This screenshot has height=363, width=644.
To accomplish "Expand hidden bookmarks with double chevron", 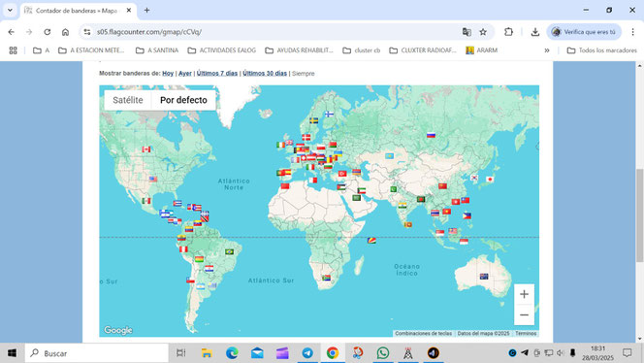I will pos(547,50).
